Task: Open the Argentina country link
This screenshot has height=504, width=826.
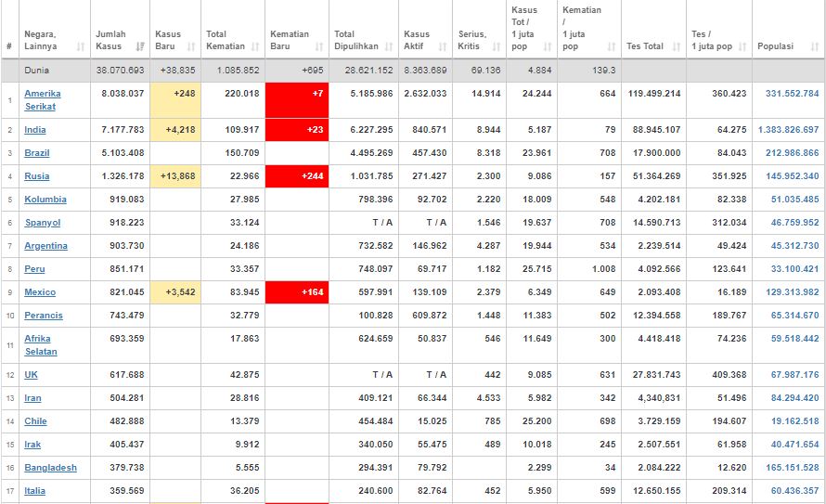Action: click(45, 245)
